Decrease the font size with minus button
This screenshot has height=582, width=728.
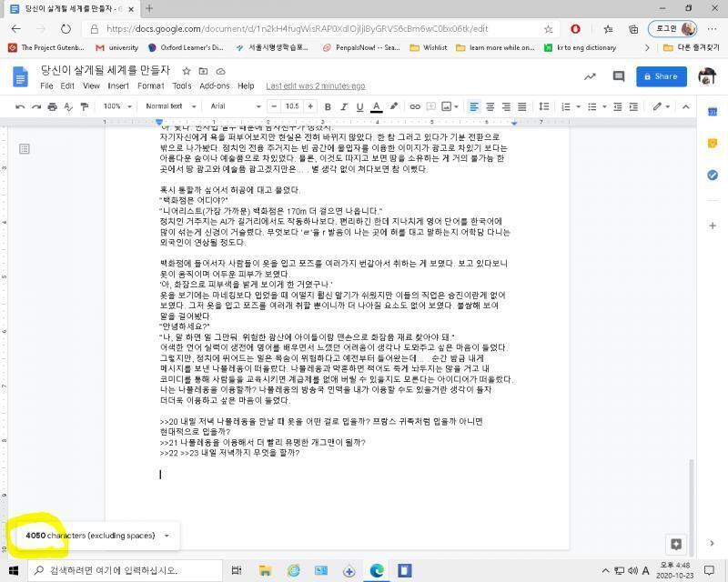tap(275, 106)
